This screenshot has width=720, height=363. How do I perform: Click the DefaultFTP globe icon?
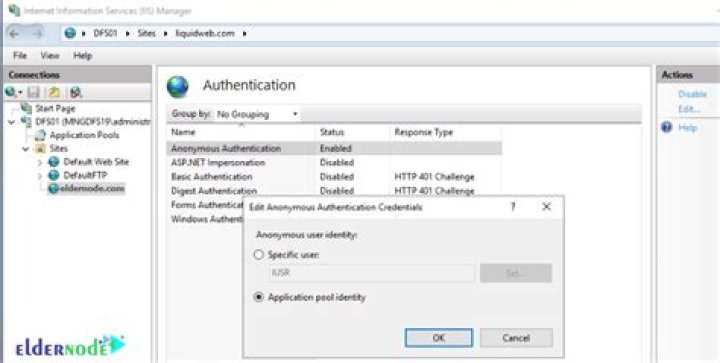(x=54, y=175)
